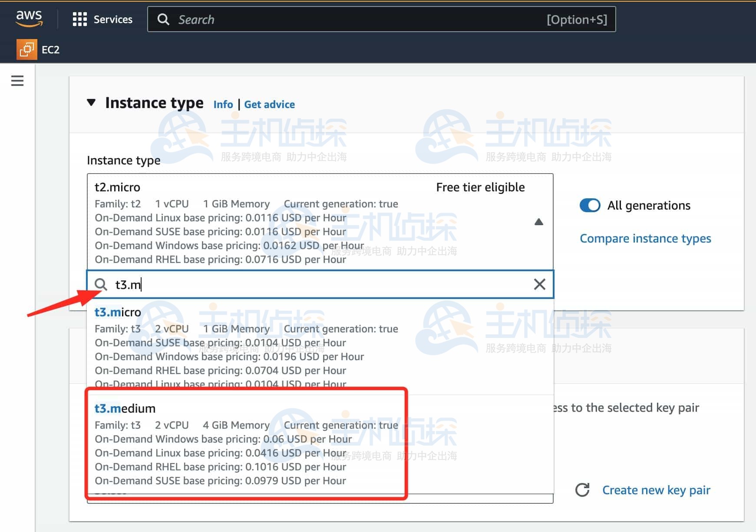
Task: Open the hamburger navigation menu
Action: pos(17,81)
